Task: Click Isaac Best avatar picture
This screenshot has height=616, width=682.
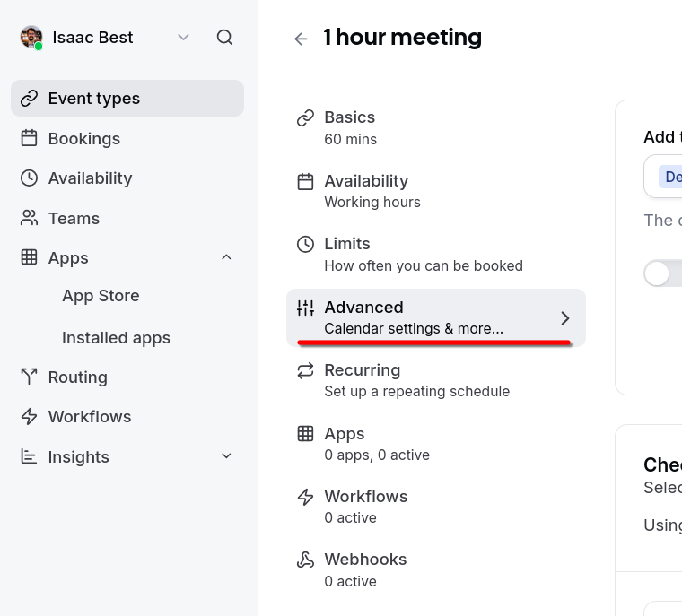Action: [x=31, y=38]
